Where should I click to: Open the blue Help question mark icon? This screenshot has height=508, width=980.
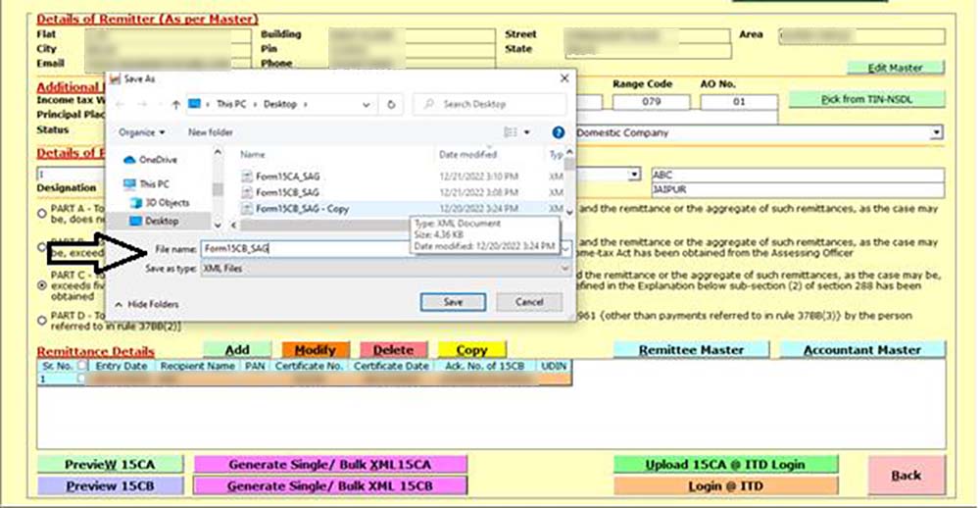click(558, 131)
